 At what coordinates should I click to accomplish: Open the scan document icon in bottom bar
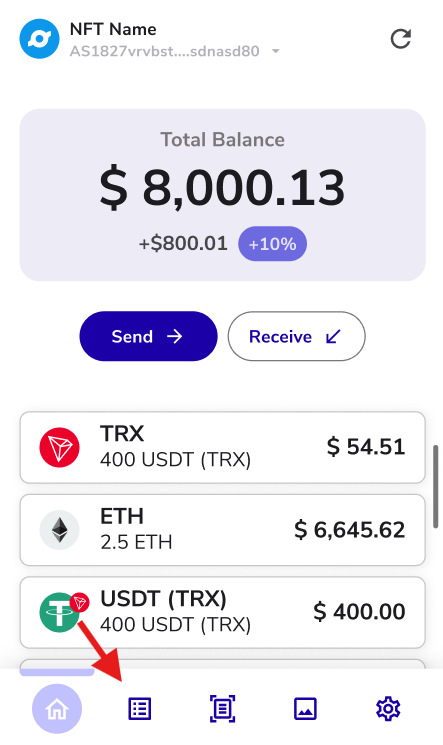click(x=222, y=709)
